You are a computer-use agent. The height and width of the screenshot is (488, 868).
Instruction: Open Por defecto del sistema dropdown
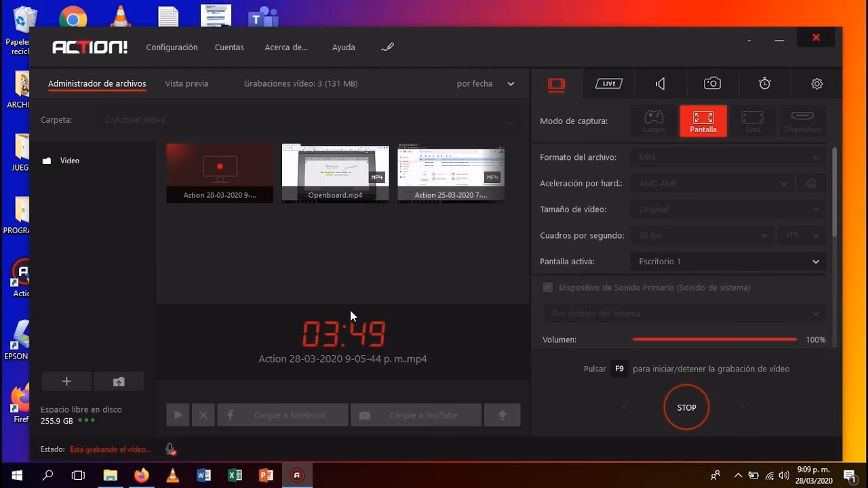coord(684,314)
